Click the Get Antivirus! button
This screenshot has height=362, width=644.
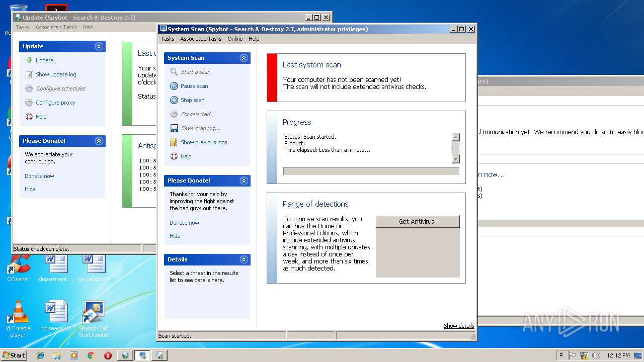[418, 221]
